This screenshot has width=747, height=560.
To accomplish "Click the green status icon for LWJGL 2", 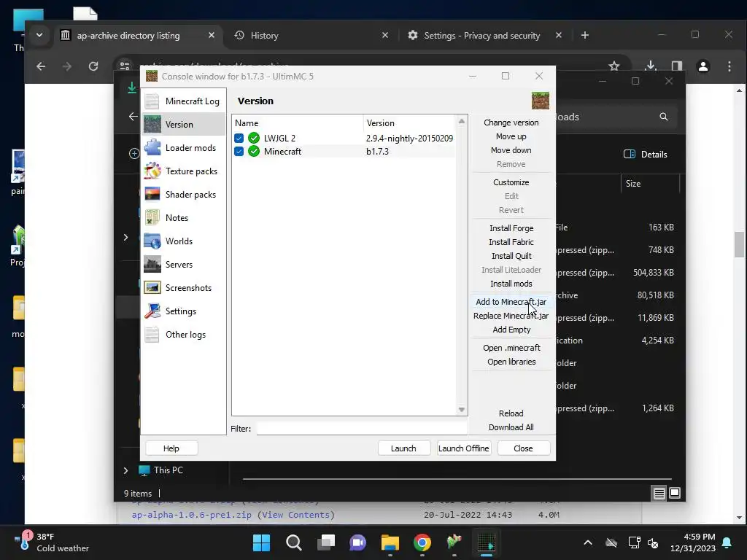I will click(254, 138).
